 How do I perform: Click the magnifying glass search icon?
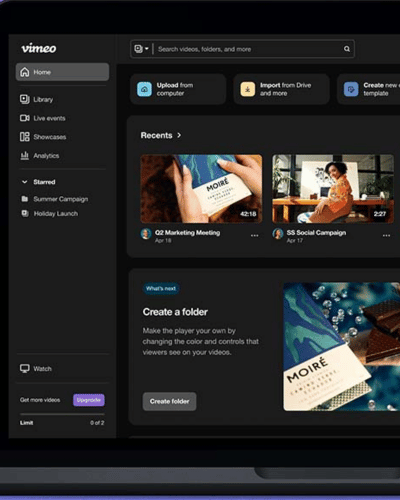pos(347,49)
